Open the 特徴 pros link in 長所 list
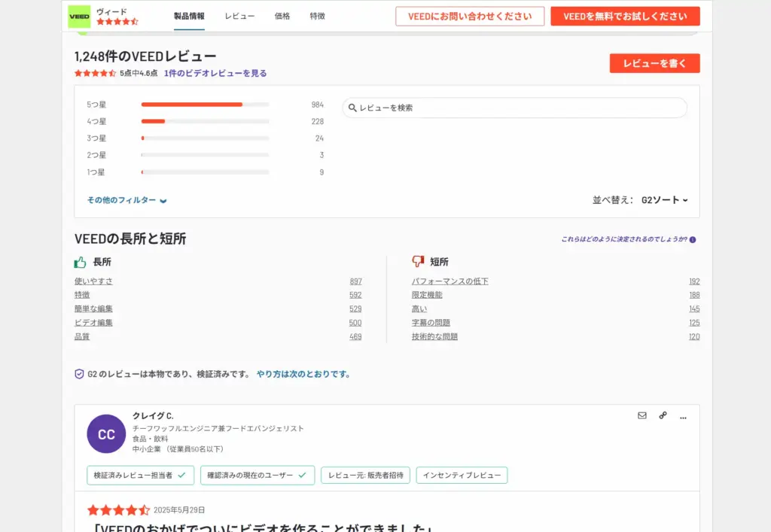 pyautogui.click(x=82, y=295)
